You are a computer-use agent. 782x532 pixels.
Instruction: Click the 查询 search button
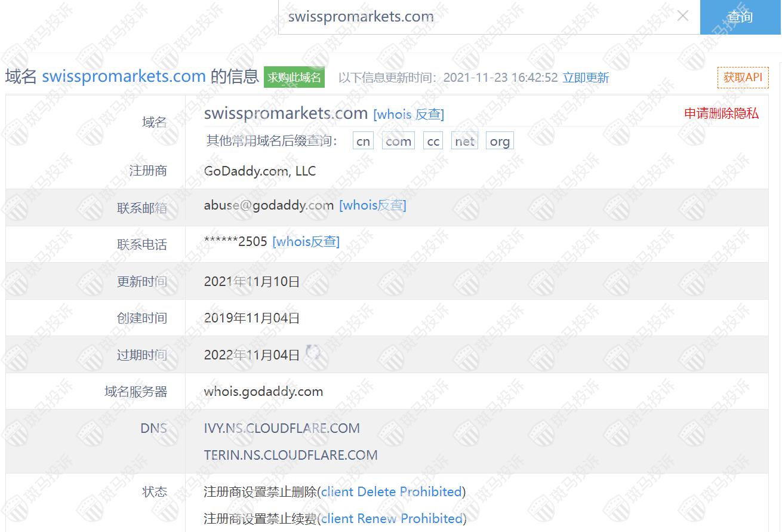click(740, 17)
